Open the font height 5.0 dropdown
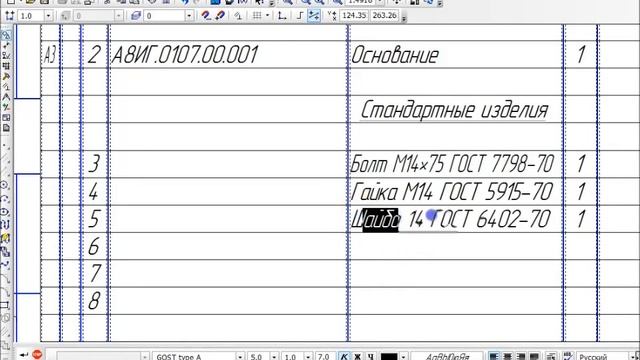Image resolution: width=640 pixels, height=360 pixels. [274, 356]
